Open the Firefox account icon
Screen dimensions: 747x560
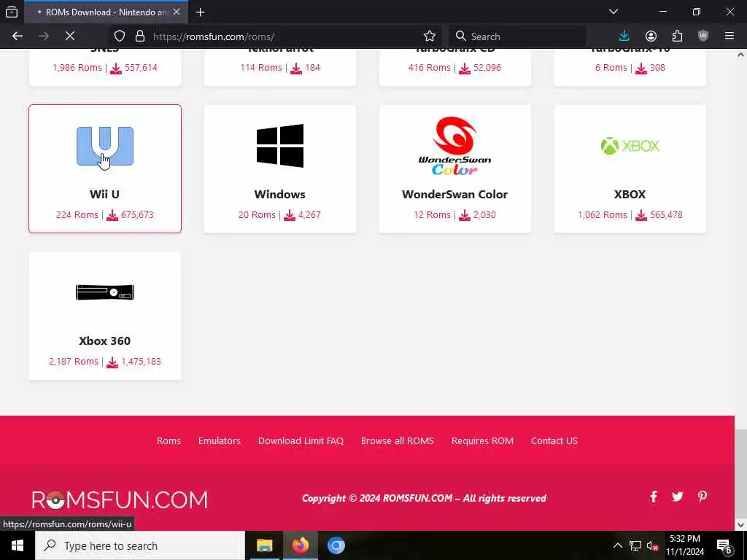pyautogui.click(x=651, y=36)
